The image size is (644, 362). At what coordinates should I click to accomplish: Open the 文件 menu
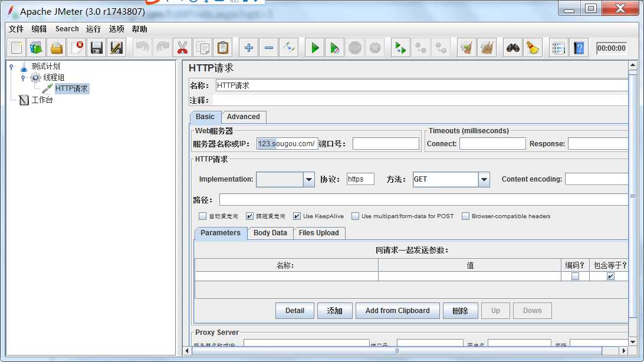click(16, 29)
